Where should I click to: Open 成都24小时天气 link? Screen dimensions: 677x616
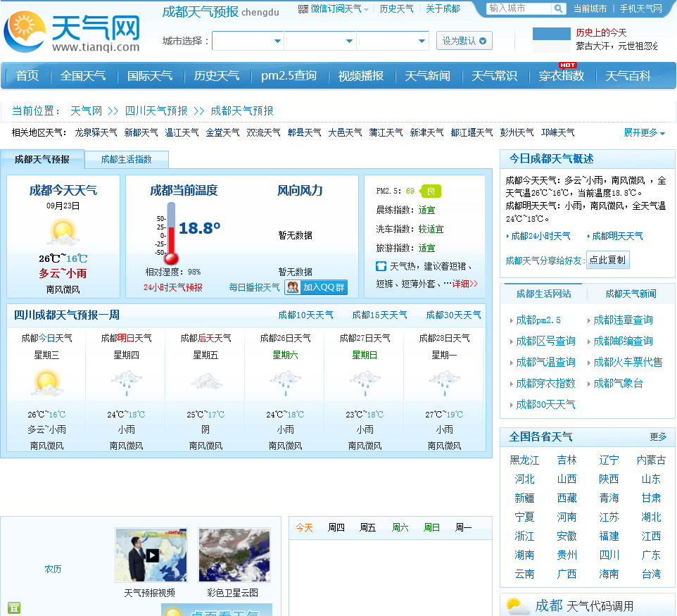point(540,237)
